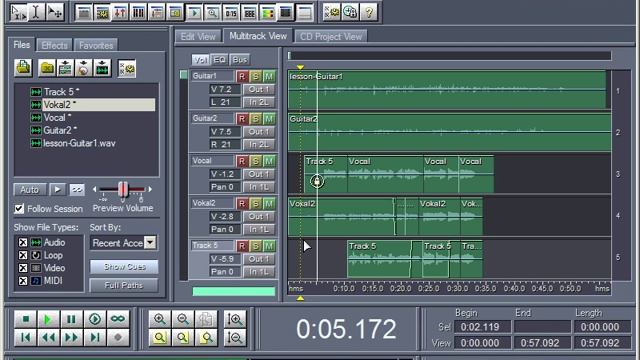Image resolution: width=640 pixels, height=360 pixels.
Task: Open the help question mark icon
Action: [x=369, y=13]
